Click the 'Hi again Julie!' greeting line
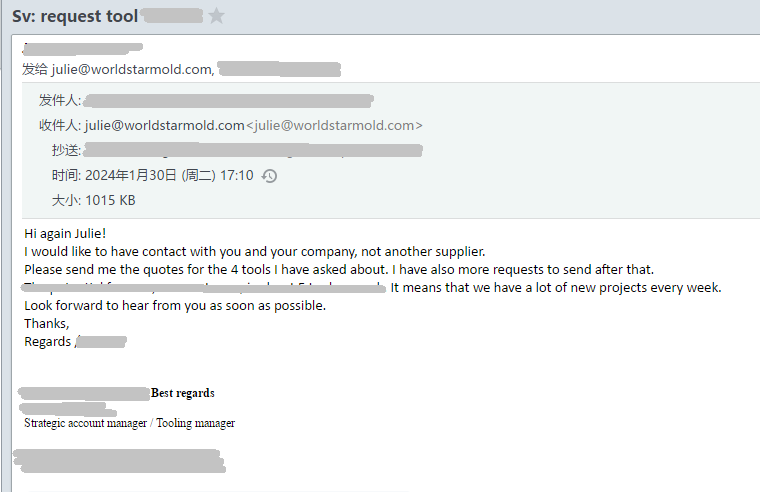 pyautogui.click(x=65, y=233)
